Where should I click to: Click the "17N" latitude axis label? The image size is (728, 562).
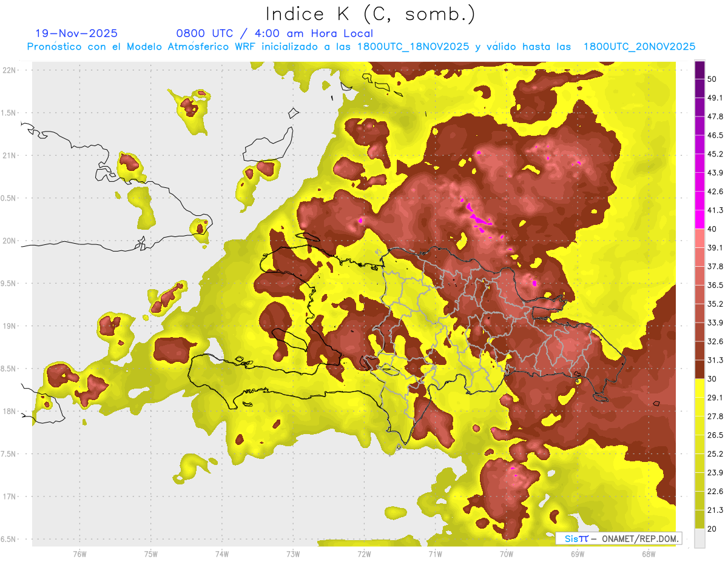(10, 497)
